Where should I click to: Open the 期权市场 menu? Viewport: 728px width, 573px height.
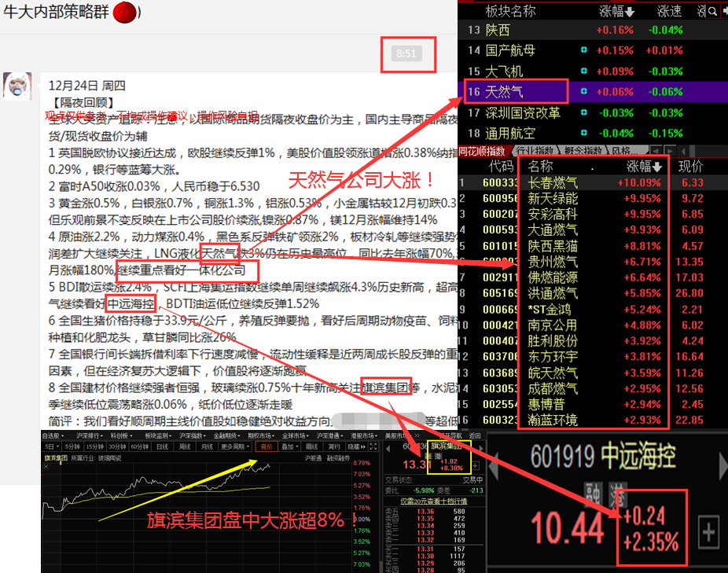pos(261,435)
